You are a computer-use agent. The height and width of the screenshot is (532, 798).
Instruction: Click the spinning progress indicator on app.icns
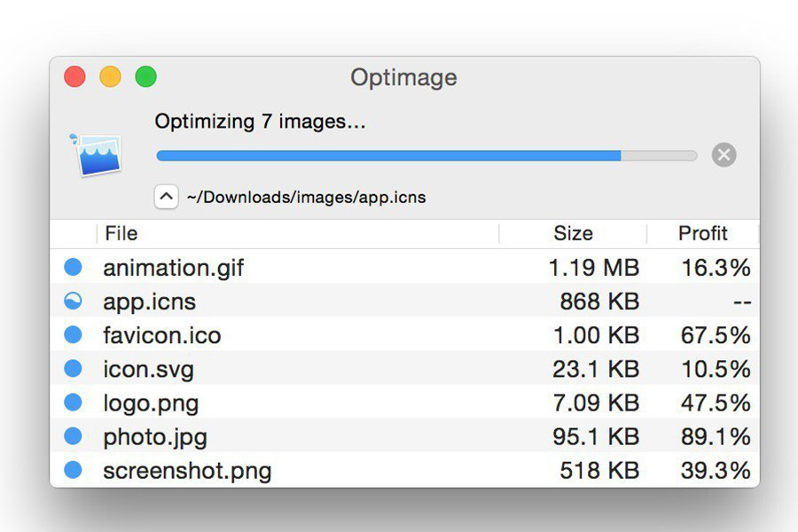coord(74,301)
